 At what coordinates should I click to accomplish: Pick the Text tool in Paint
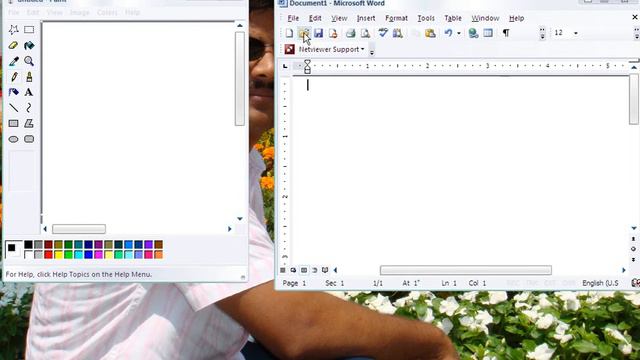click(x=29, y=92)
